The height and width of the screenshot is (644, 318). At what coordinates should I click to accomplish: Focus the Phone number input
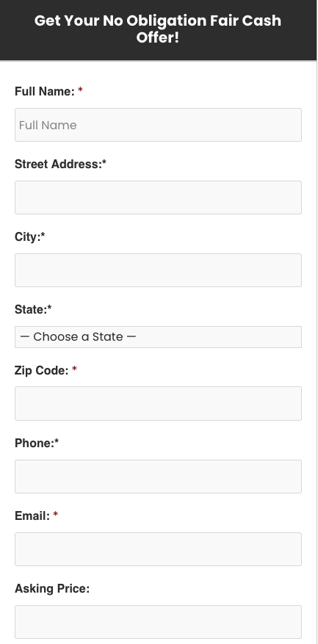click(158, 477)
